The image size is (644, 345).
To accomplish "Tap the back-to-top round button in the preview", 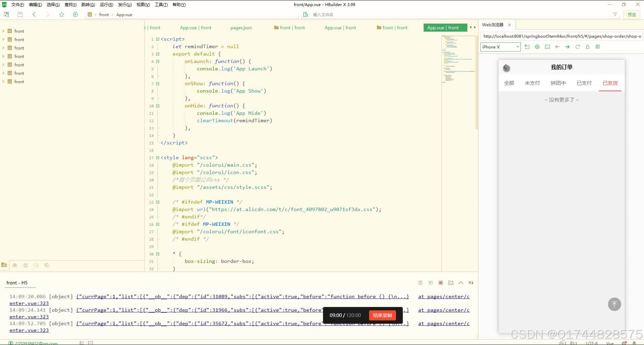I will pyautogui.click(x=614, y=304).
